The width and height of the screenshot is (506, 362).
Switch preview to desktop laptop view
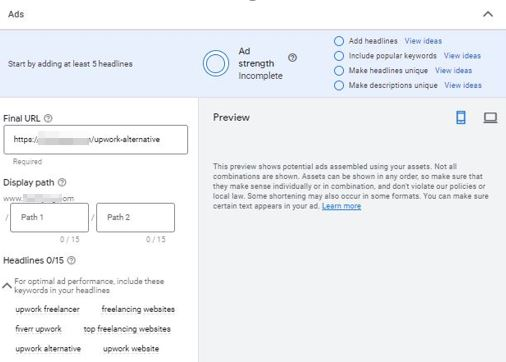click(490, 118)
